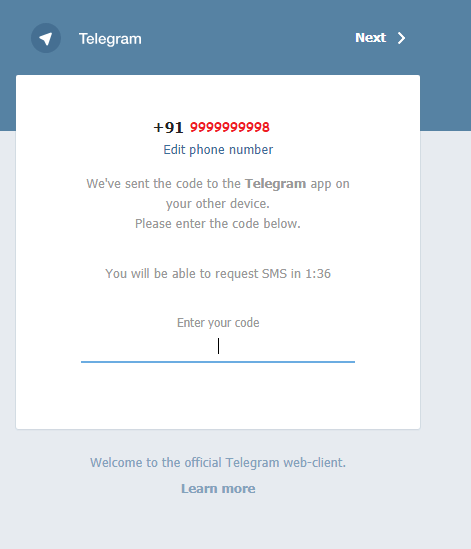Click the +91 country code text

(x=168, y=127)
